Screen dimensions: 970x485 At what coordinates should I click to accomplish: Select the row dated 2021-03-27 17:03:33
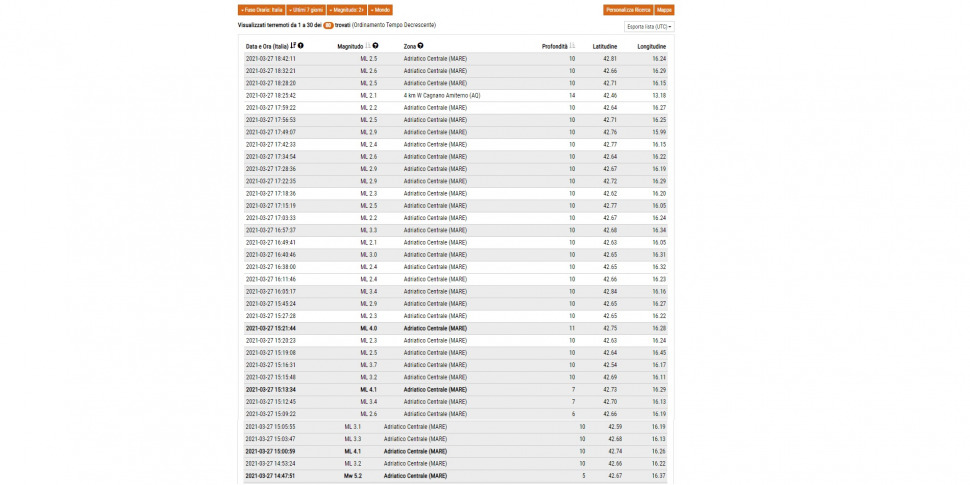pyautogui.click(x=455, y=218)
